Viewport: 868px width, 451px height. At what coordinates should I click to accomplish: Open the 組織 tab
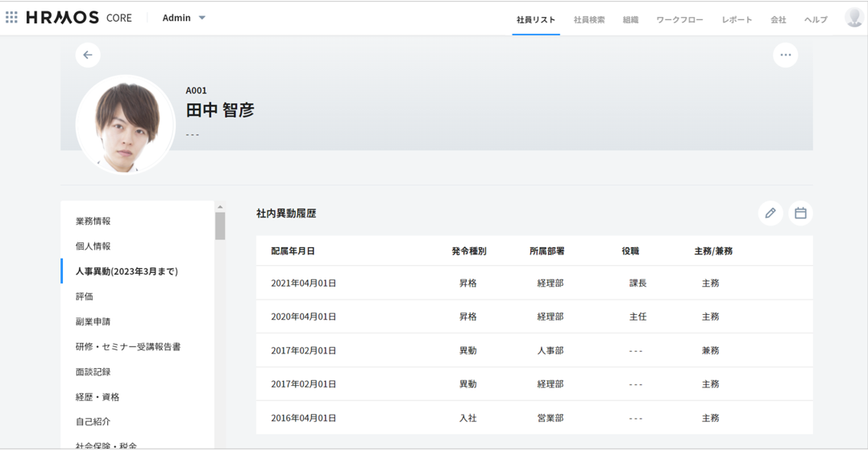630,19
